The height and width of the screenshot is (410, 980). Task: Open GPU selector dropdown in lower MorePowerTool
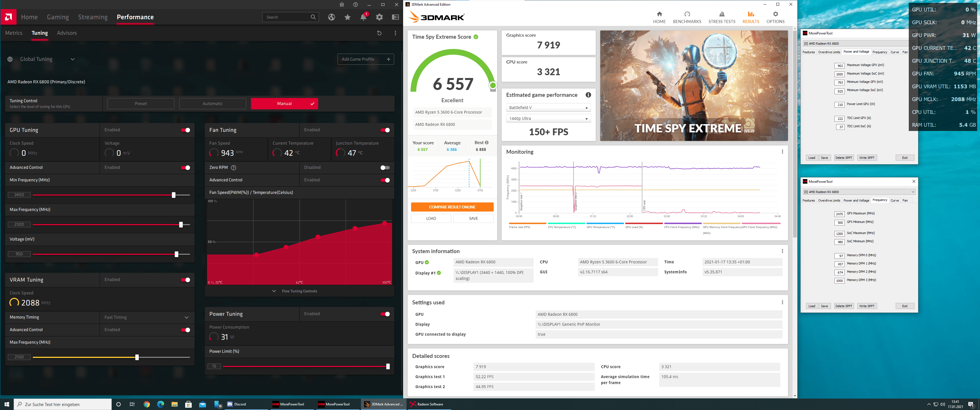point(859,192)
